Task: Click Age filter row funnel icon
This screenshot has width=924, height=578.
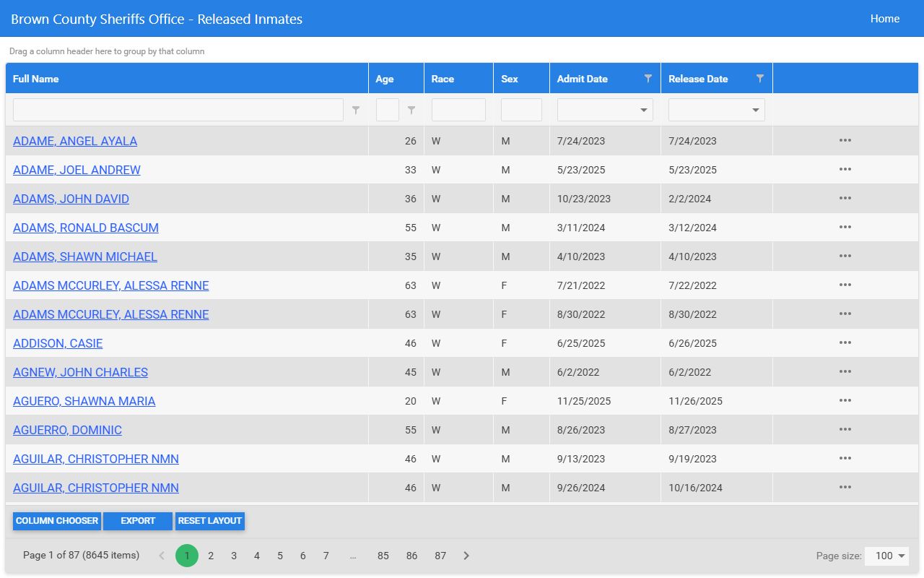Action: (x=411, y=110)
